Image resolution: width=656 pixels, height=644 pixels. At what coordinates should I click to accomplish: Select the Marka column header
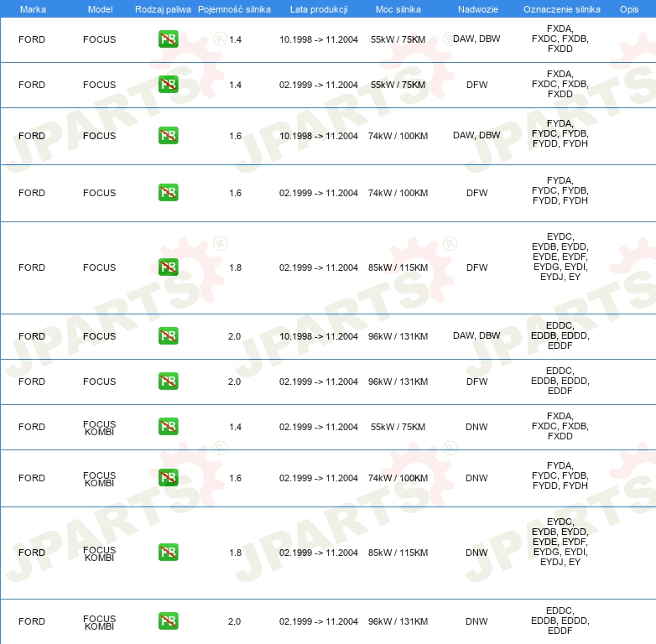point(33,9)
